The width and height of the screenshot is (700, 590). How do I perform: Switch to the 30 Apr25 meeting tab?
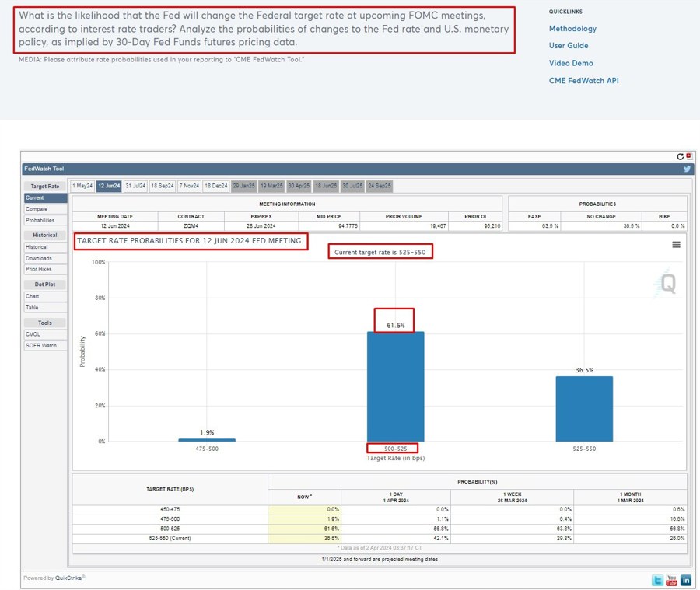[299, 186]
